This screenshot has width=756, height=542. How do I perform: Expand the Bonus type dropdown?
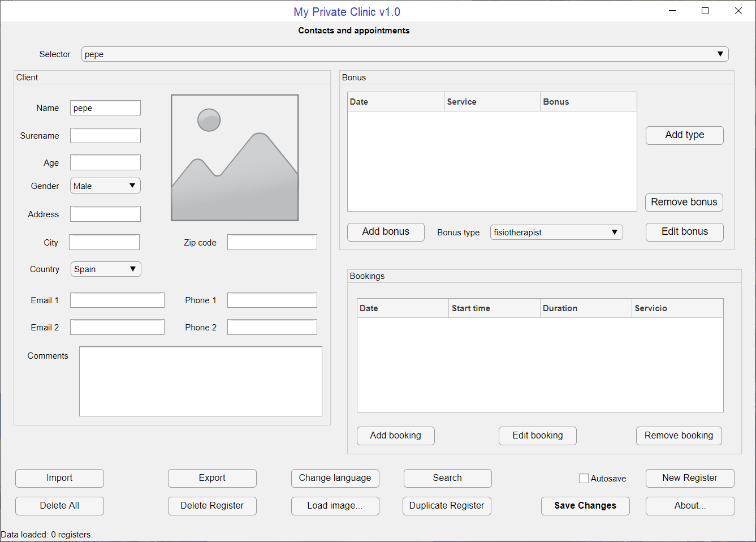coord(556,233)
